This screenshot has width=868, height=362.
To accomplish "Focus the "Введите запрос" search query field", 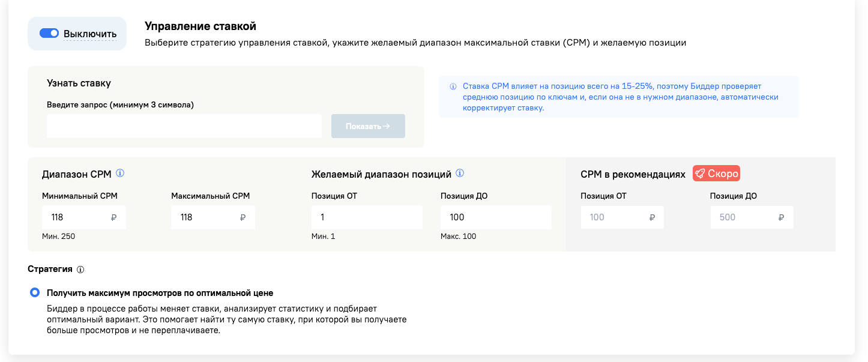I will coord(184,126).
